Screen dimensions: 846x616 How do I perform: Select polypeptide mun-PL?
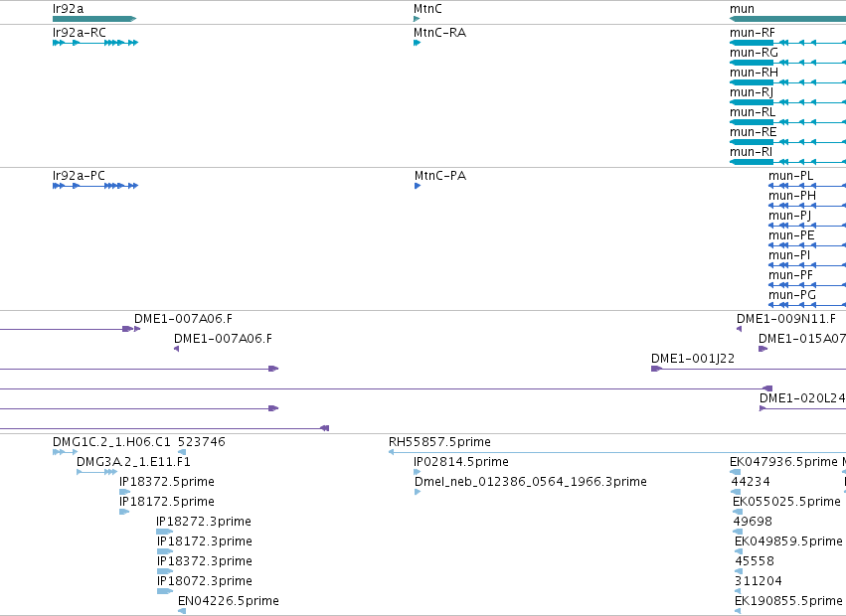pyautogui.click(x=791, y=176)
